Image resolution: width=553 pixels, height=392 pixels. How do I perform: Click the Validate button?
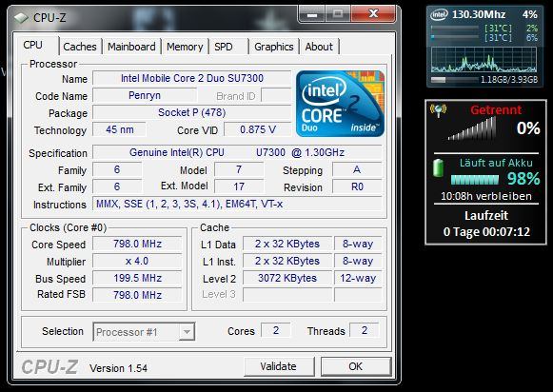tap(279, 366)
